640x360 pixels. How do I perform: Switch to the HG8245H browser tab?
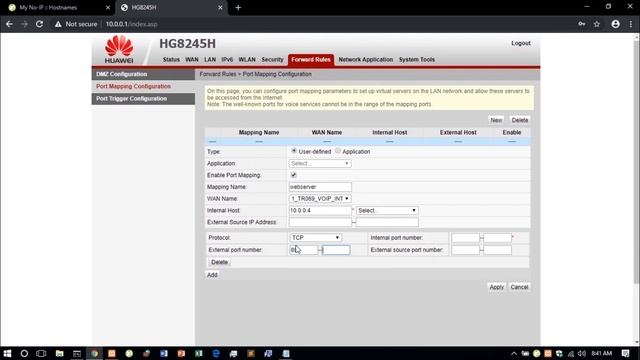point(171,7)
